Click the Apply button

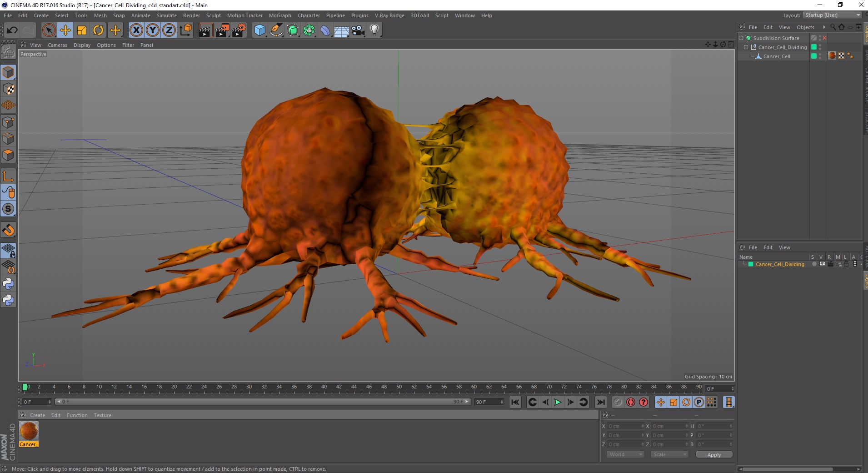tap(714, 454)
